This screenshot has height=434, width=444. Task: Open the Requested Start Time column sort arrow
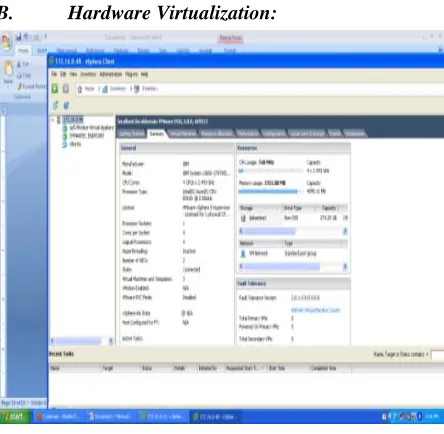[x=262, y=368]
